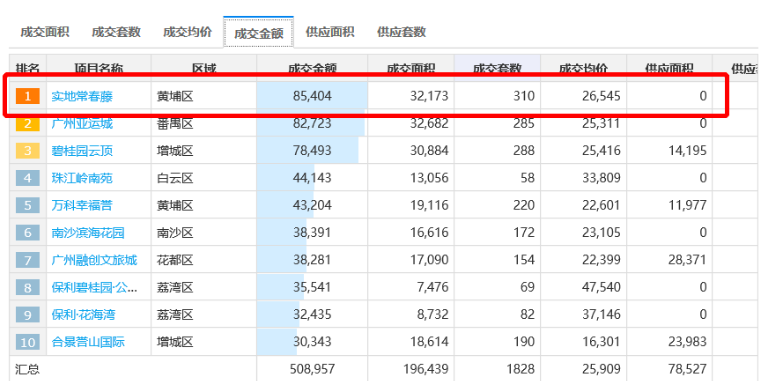Click the 区域 column header
Viewport: 759px width, 381px height.
(x=204, y=68)
